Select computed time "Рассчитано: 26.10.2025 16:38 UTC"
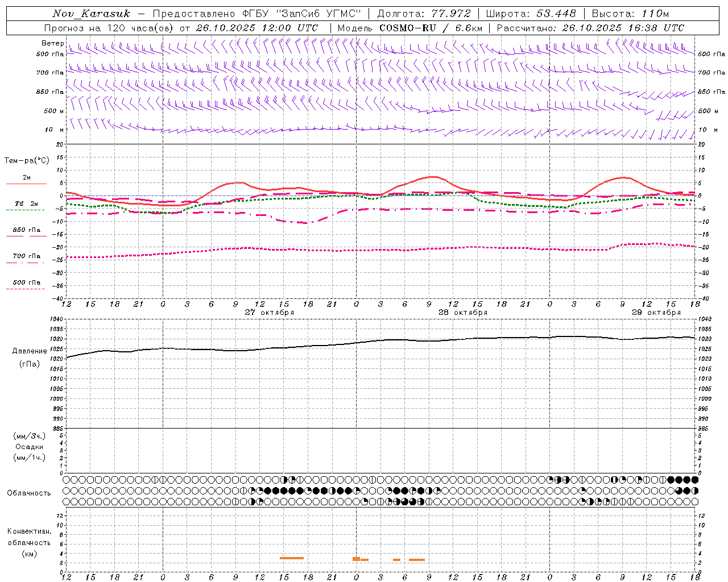 tap(590, 28)
